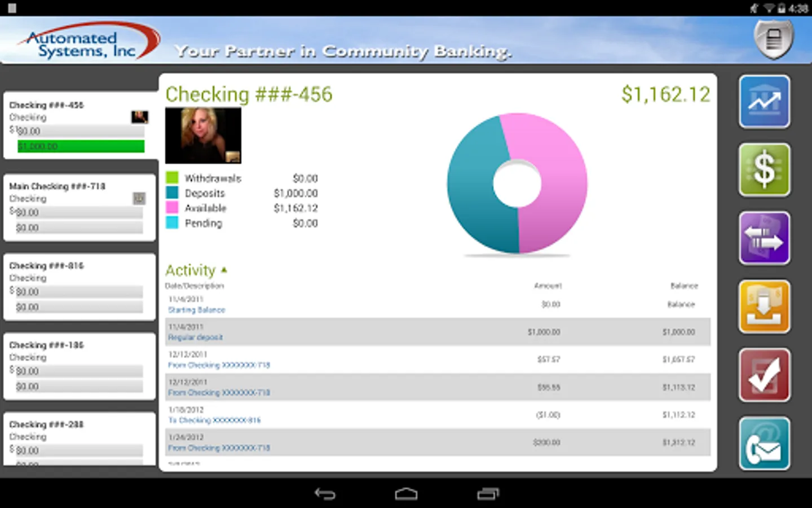The height and width of the screenshot is (508, 812).
Task: Open the purple transfer arrows icon
Action: tap(764, 238)
